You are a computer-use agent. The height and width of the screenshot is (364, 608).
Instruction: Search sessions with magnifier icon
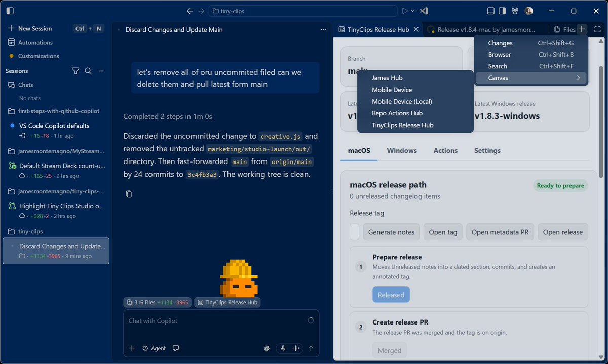point(88,71)
